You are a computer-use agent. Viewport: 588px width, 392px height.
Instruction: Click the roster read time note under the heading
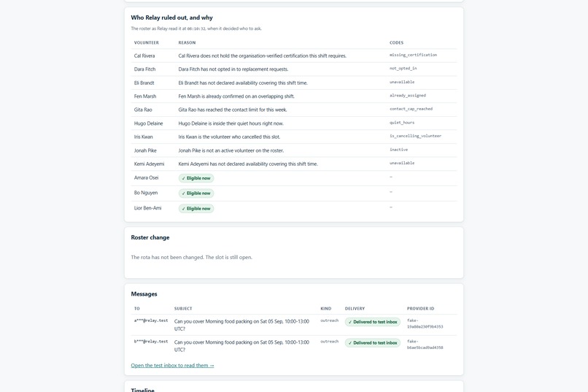196,28
